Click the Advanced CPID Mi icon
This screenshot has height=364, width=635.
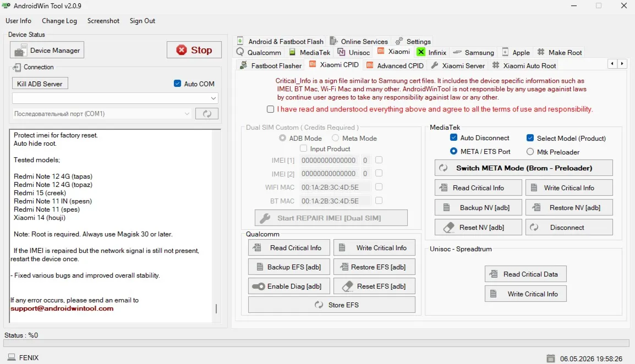click(370, 65)
